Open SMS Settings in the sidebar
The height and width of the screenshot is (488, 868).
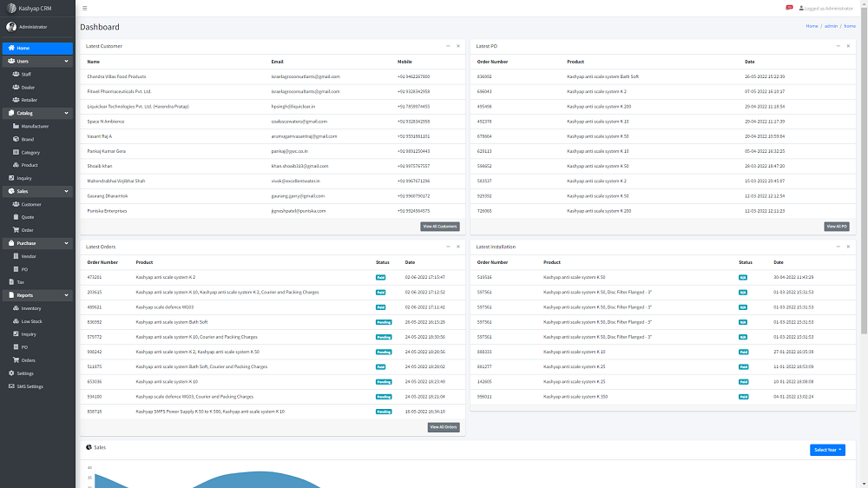pyautogui.click(x=30, y=386)
